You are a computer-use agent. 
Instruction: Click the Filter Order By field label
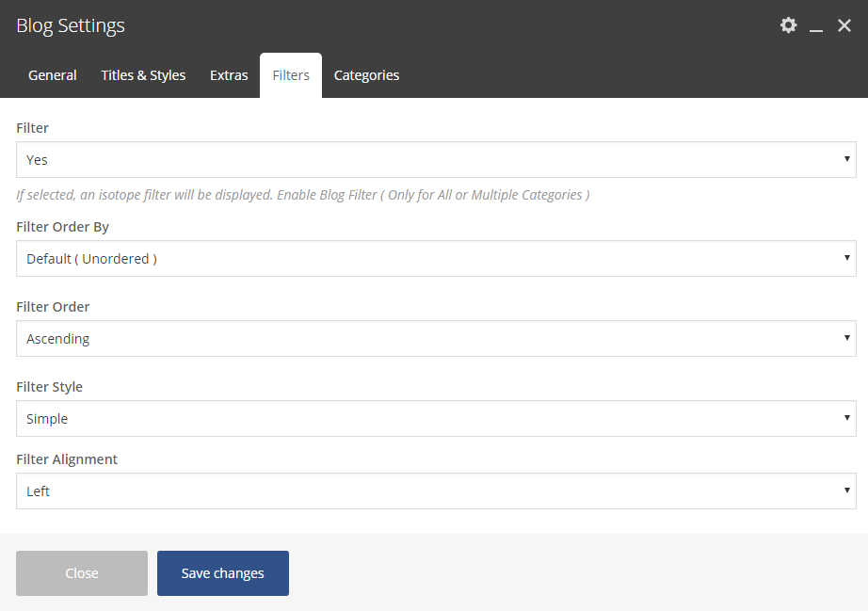coord(63,227)
